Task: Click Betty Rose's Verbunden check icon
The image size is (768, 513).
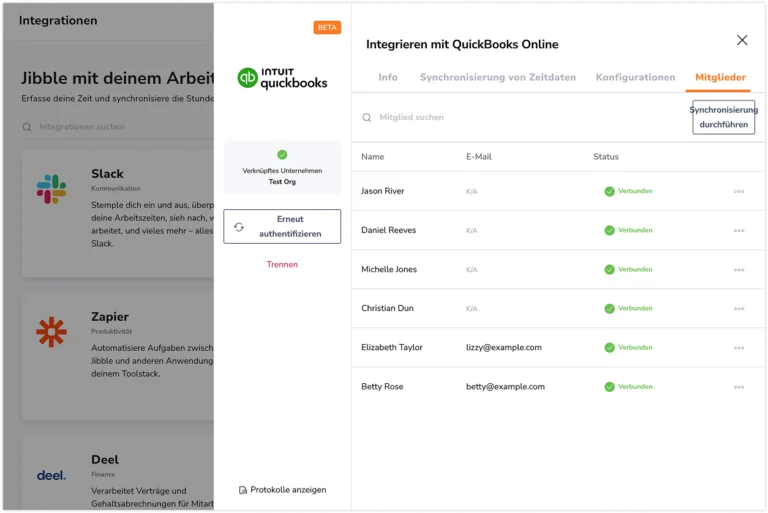Action: [x=609, y=387]
